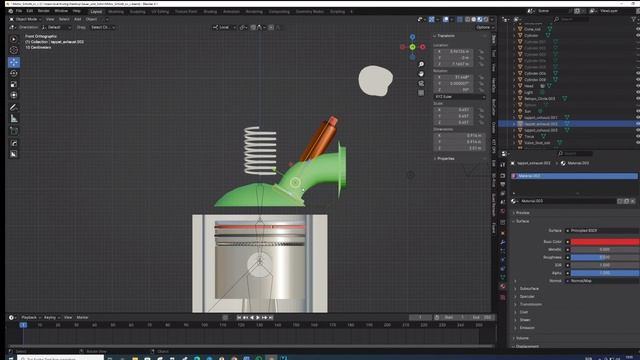This screenshot has width=640, height=360.
Task: Adjust the Alpha slider
Action: (x=605, y=273)
